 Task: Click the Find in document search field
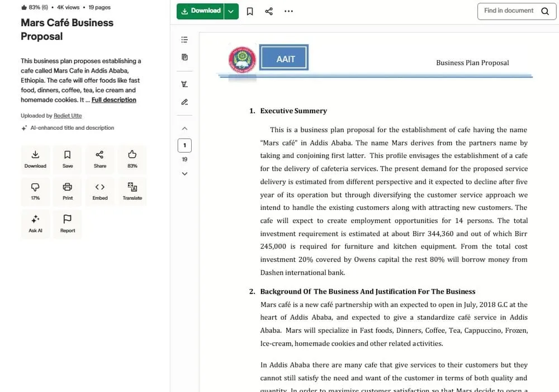510,11
